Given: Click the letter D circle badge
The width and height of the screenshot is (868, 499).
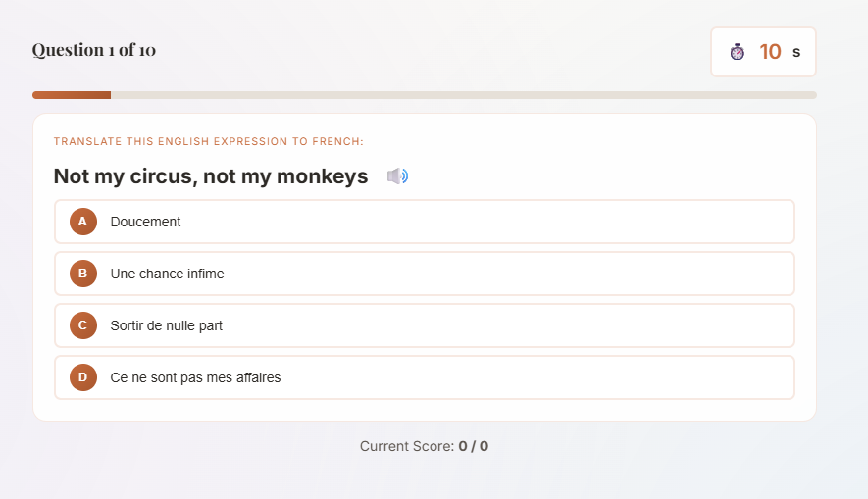Looking at the screenshot, I should click(82, 377).
